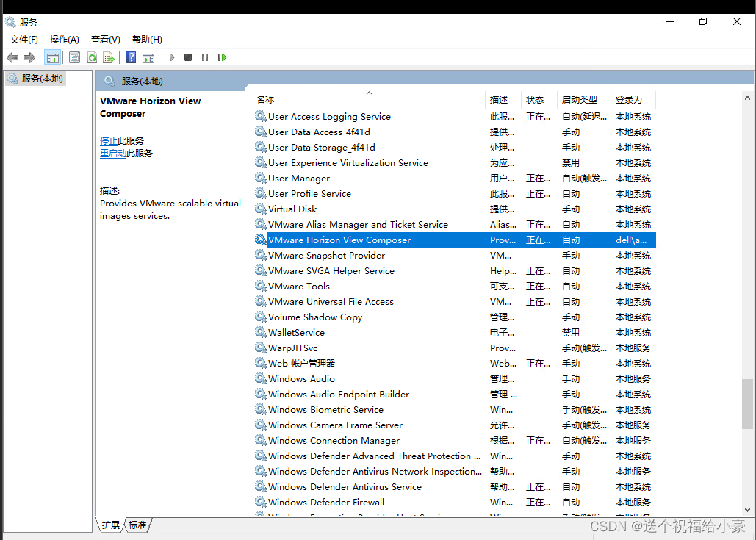Click the dell\a... login cell

click(632, 240)
